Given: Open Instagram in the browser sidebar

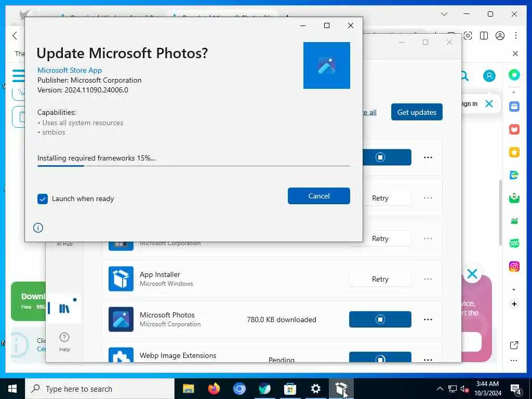Looking at the screenshot, I should [x=514, y=267].
